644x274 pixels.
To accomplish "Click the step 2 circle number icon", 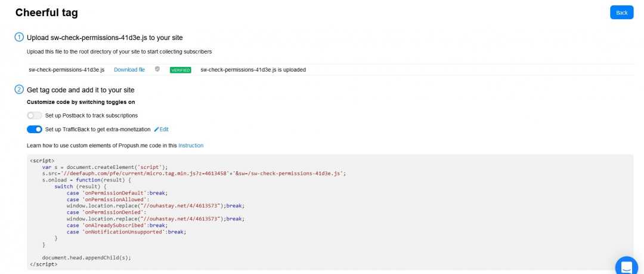I will (19, 90).
